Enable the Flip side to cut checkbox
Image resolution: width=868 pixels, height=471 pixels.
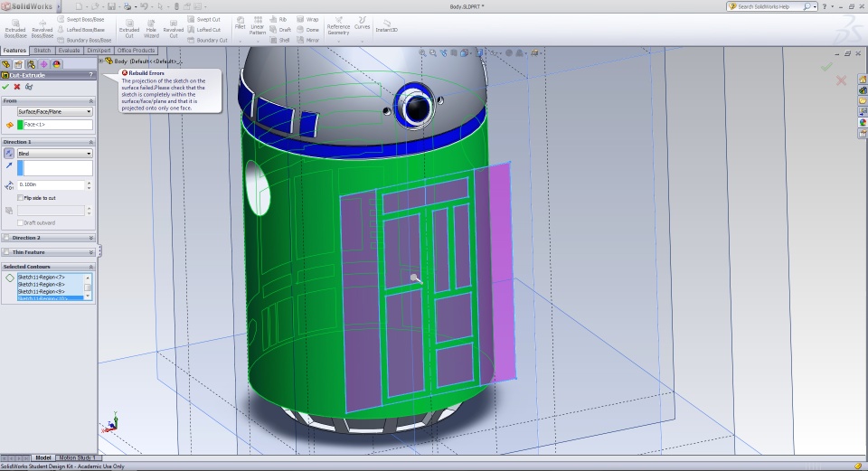(21, 197)
